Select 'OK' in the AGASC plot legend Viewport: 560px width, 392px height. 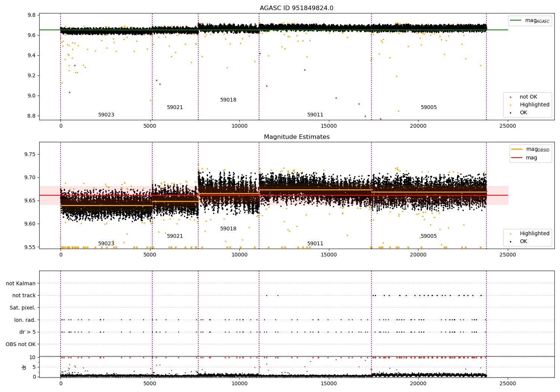click(x=519, y=113)
